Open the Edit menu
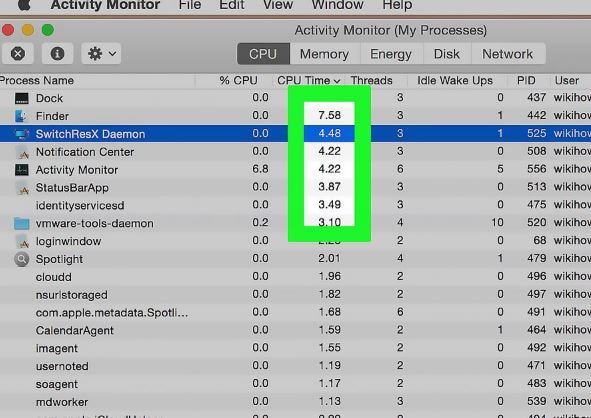 (232, 5)
